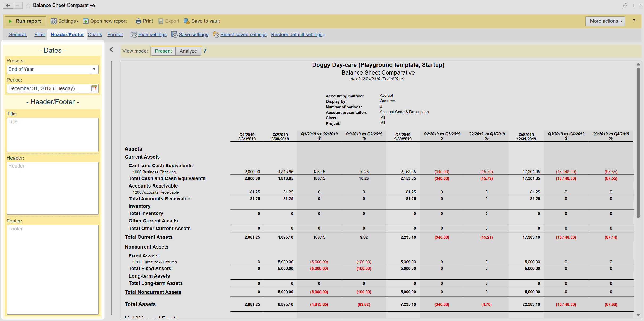Click the copy link icon at top right
The height and width of the screenshot is (321, 644).
[x=625, y=5]
